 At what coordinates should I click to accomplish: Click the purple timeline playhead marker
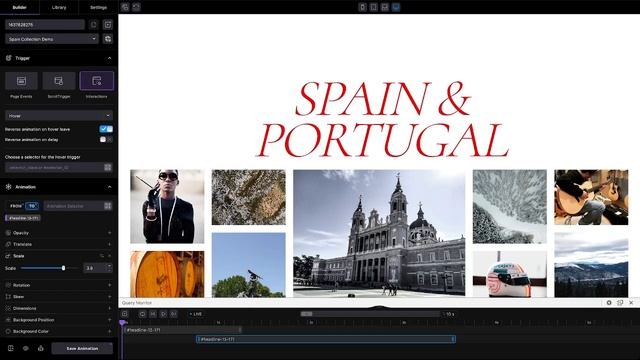[122, 322]
